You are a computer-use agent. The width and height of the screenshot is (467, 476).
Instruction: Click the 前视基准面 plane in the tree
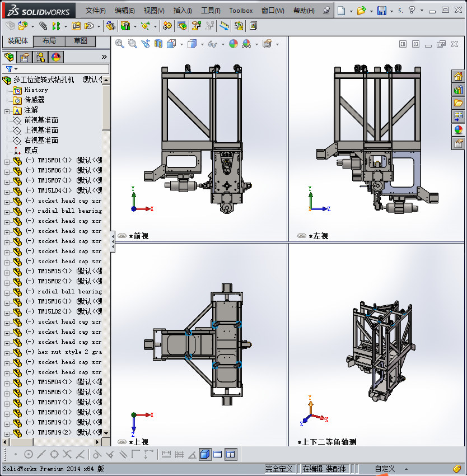click(x=41, y=120)
